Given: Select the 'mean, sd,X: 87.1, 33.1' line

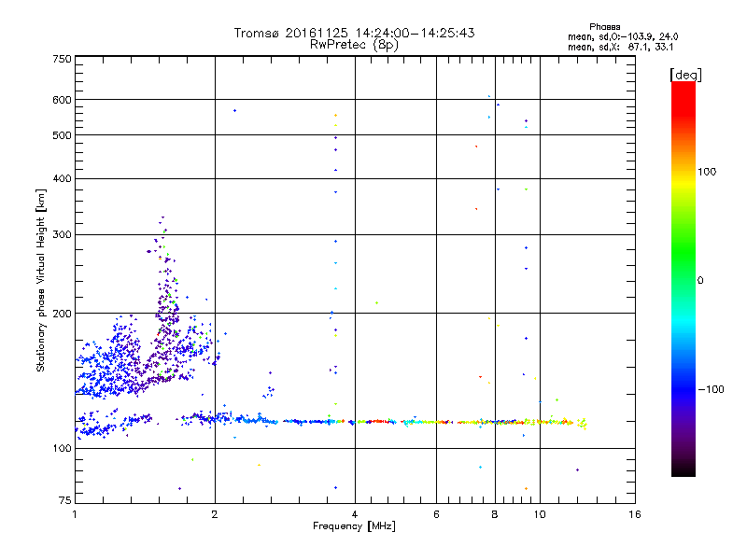Looking at the screenshot, I should tap(620, 47).
